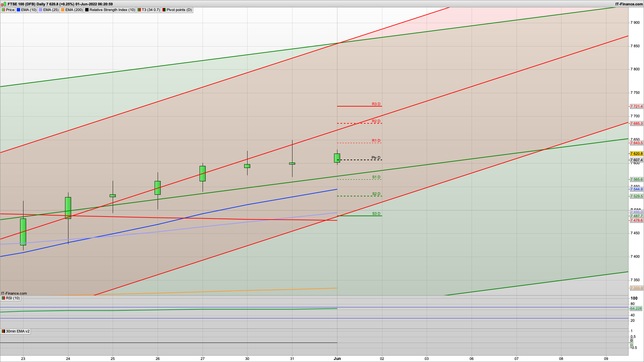Click the current price tag 7 620.8
Viewport: 644px width, 362px height.
pos(636,154)
